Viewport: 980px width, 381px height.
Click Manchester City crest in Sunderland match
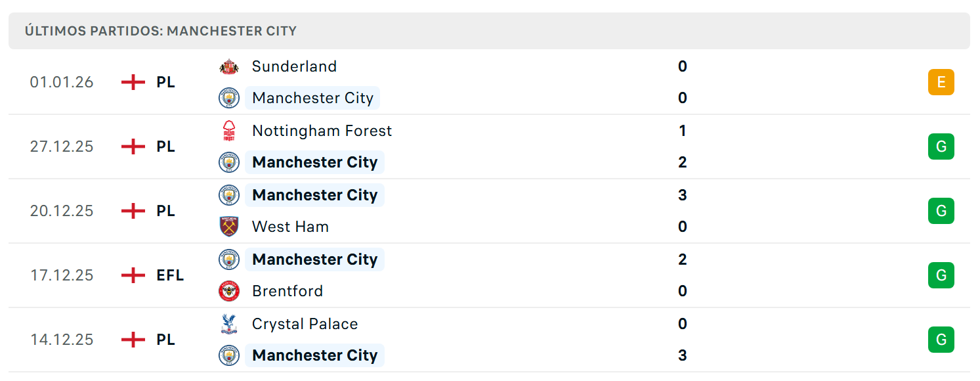(229, 98)
